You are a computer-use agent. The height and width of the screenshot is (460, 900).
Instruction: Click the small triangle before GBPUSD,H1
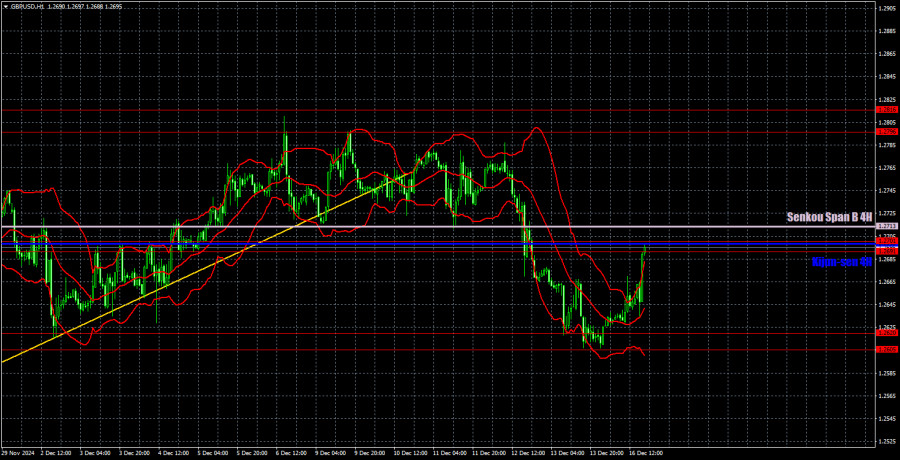click(x=6, y=7)
